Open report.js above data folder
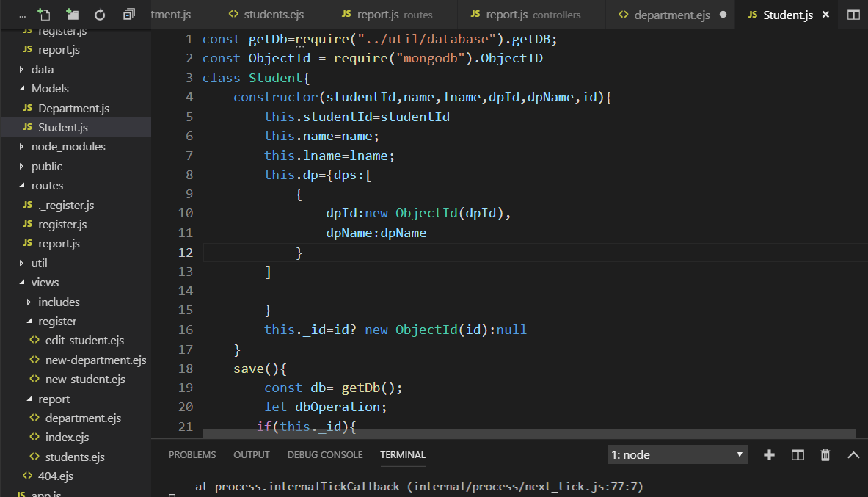The height and width of the screenshot is (497, 868). [x=76, y=50]
